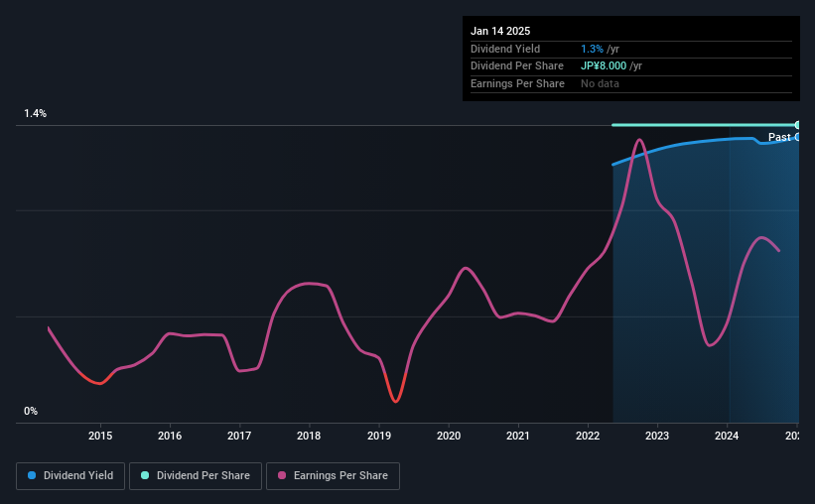The height and width of the screenshot is (504, 815).
Task: Click the "Past" label on the chart
Action: pyautogui.click(x=779, y=137)
